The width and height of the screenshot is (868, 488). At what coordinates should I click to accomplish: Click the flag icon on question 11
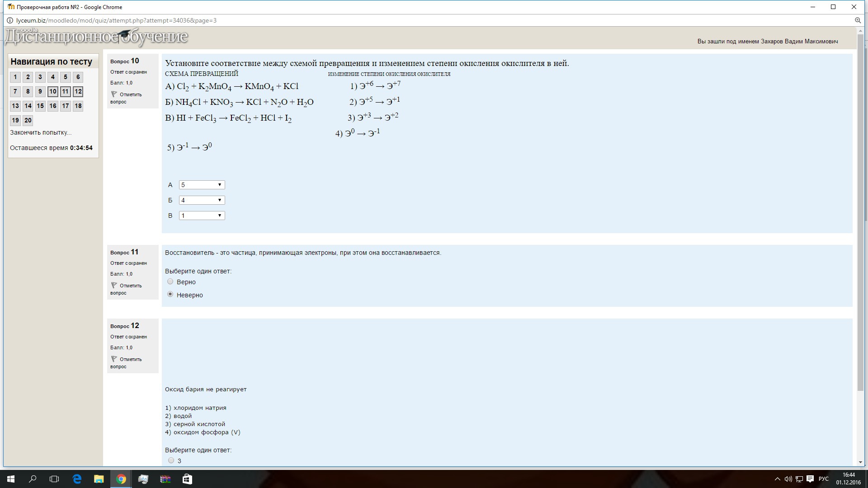tap(114, 286)
